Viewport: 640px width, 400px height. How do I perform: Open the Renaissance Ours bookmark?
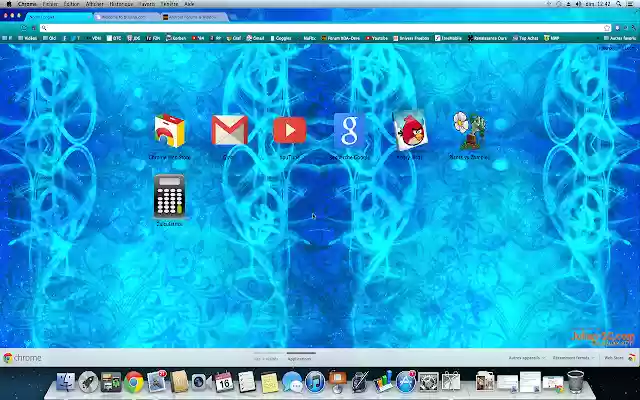tap(487, 38)
